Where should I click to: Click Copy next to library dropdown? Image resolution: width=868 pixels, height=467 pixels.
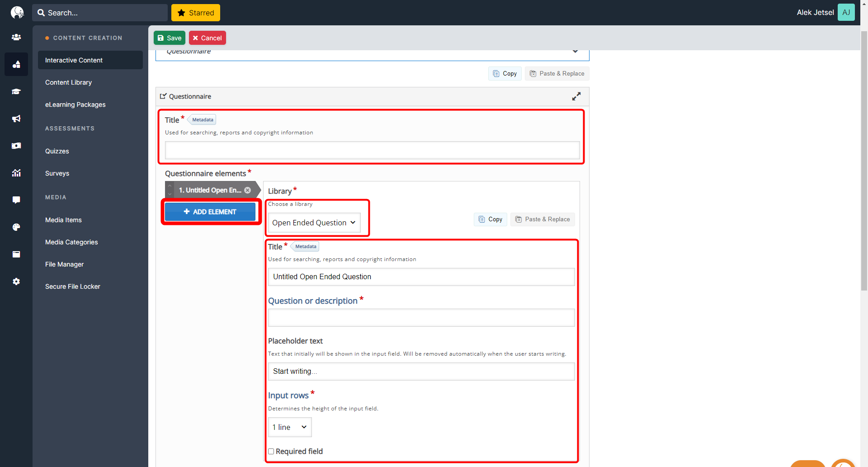click(x=491, y=219)
